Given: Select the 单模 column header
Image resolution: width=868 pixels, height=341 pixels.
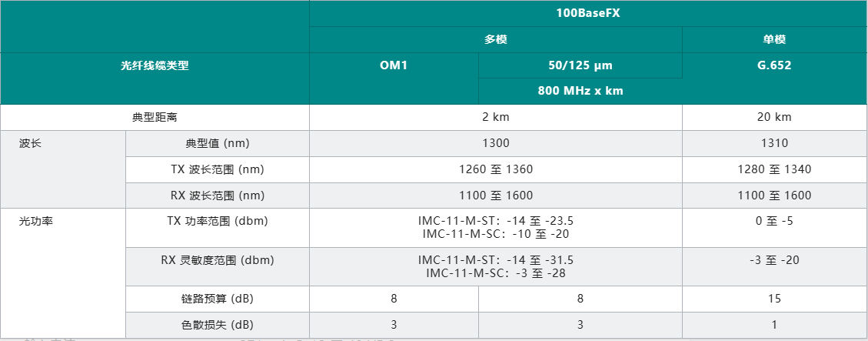Looking at the screenshot, I should click(773, 39).
